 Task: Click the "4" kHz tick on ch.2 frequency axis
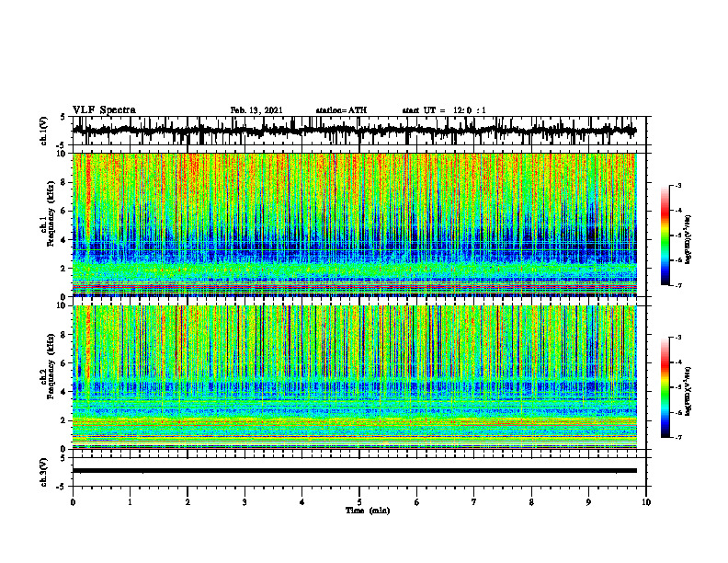(x=64, y=392)
